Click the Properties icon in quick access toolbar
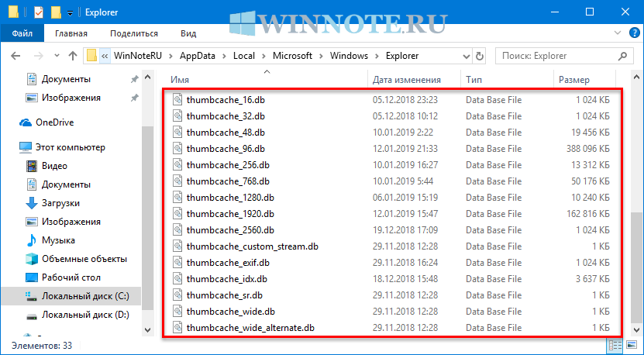 tap(40, 12)
